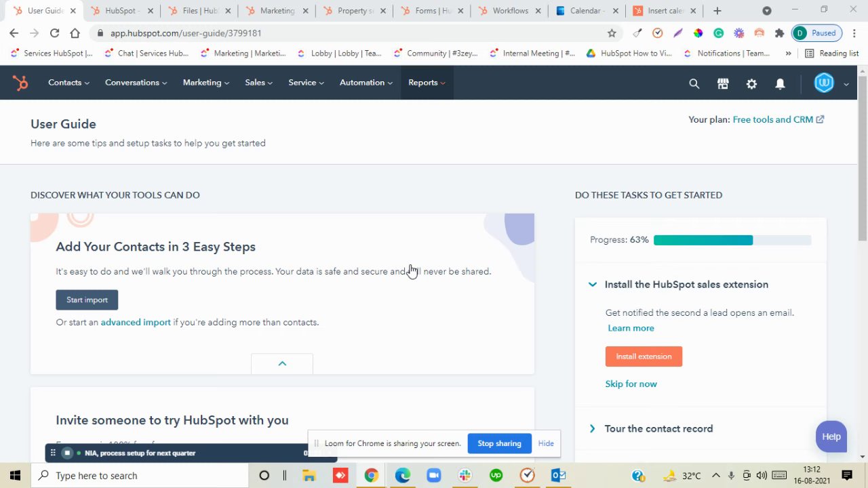
Task: Expand the Tour the contact record task
Action: pyautogui.click(x=593, y=429)
